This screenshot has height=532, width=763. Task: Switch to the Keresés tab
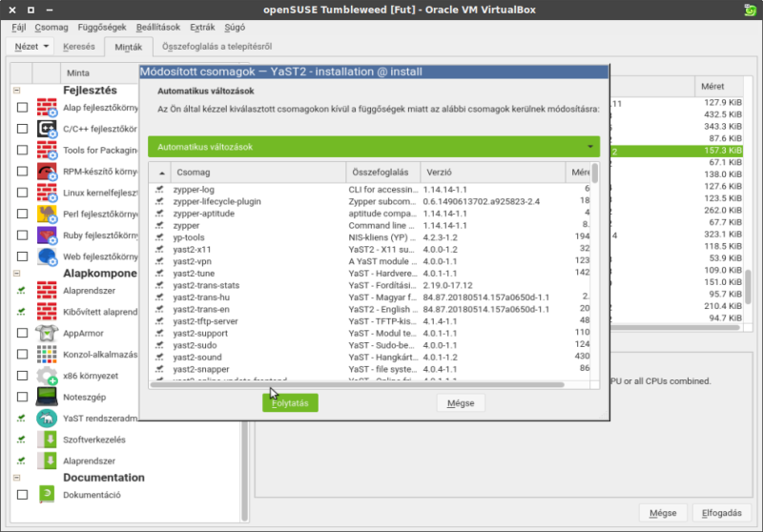click(x=79, y=47)
